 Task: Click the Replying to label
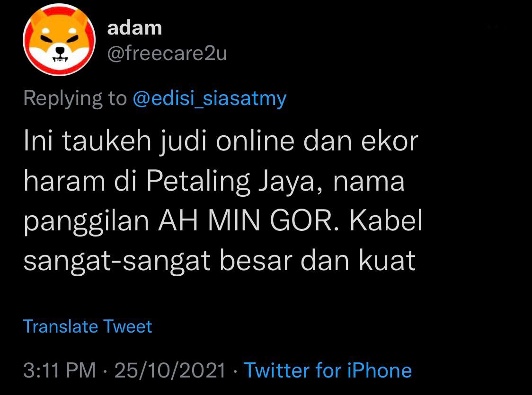[75, 99]
